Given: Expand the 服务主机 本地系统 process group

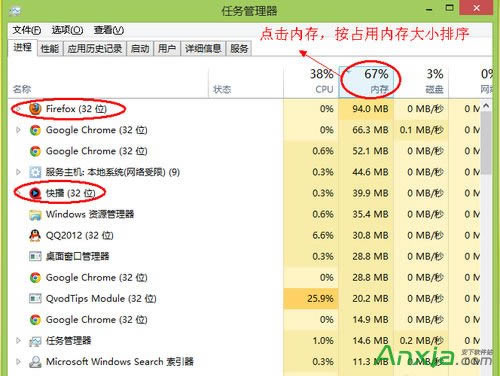Looking at the screenshot, I should [18, 172].
